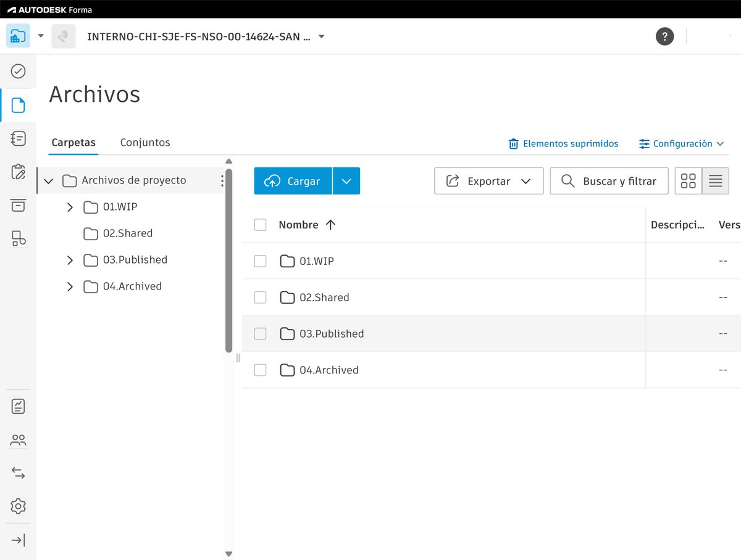This screenshot has height=560, width=741.
Task: Switch to list view
Action: click(716, 181)
